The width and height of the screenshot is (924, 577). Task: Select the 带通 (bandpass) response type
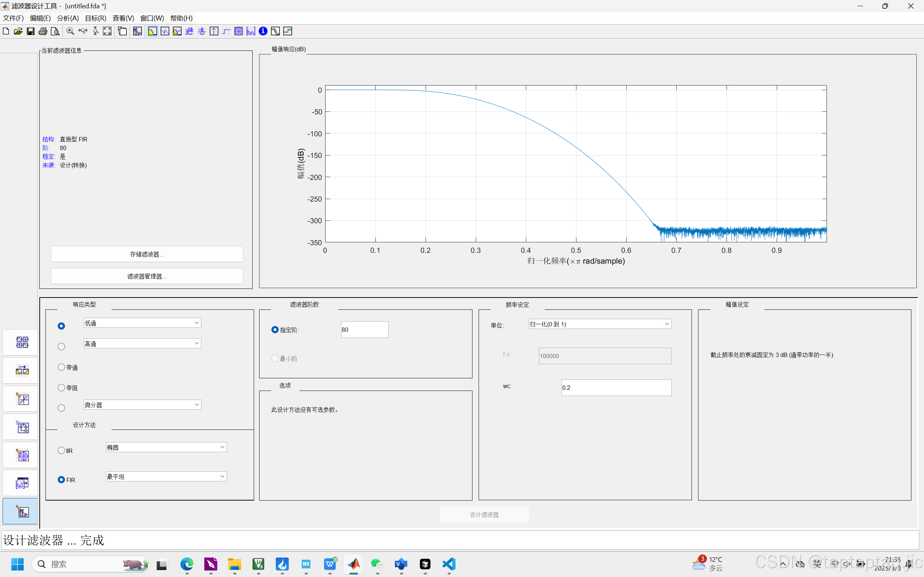(x=61, y=367)
